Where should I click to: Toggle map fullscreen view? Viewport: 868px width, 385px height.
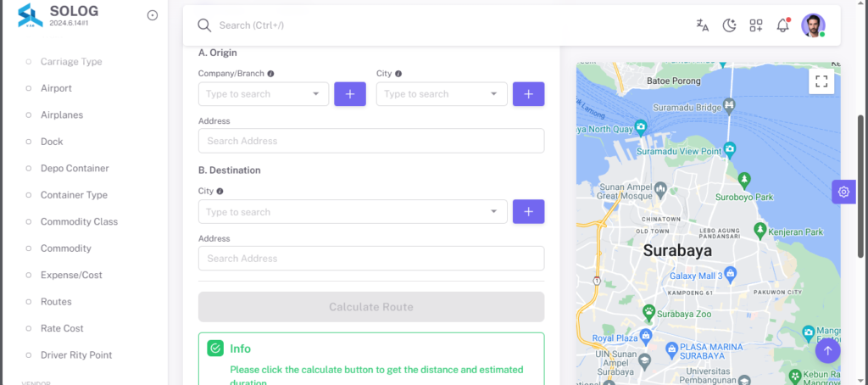[x=821, y=81]
